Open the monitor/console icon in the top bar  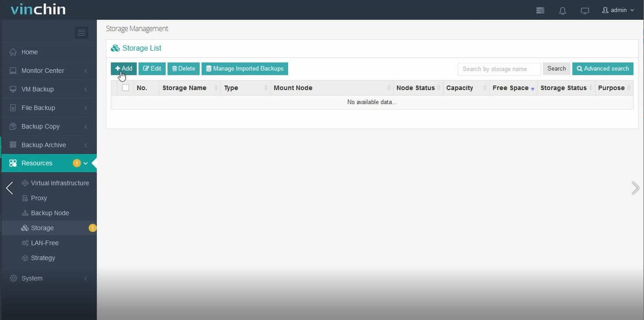click(585, 10)
